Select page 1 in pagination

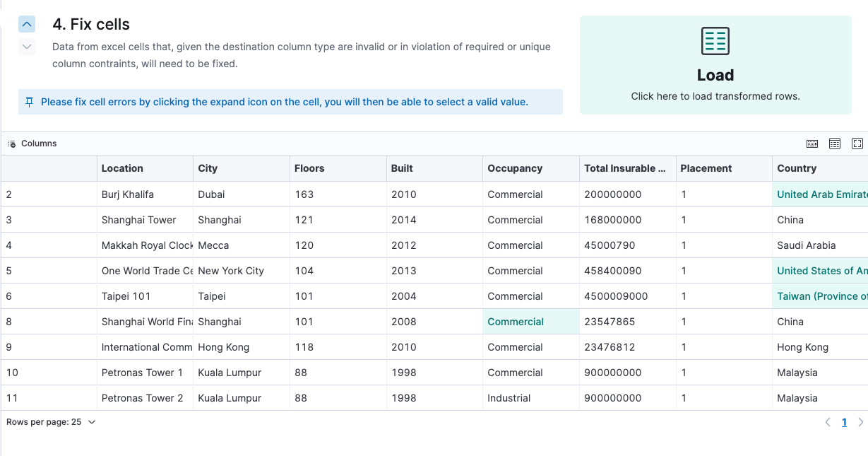(844, 422)
